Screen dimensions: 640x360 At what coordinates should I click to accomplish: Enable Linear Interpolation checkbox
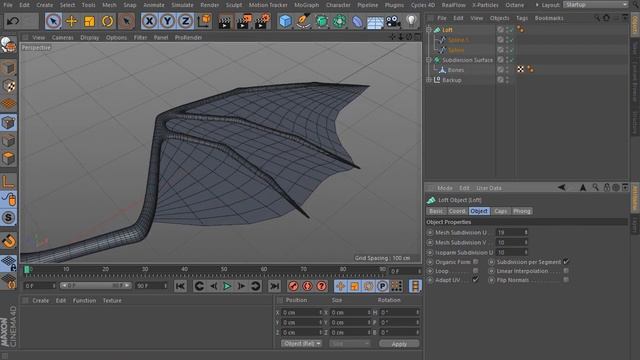566,271
